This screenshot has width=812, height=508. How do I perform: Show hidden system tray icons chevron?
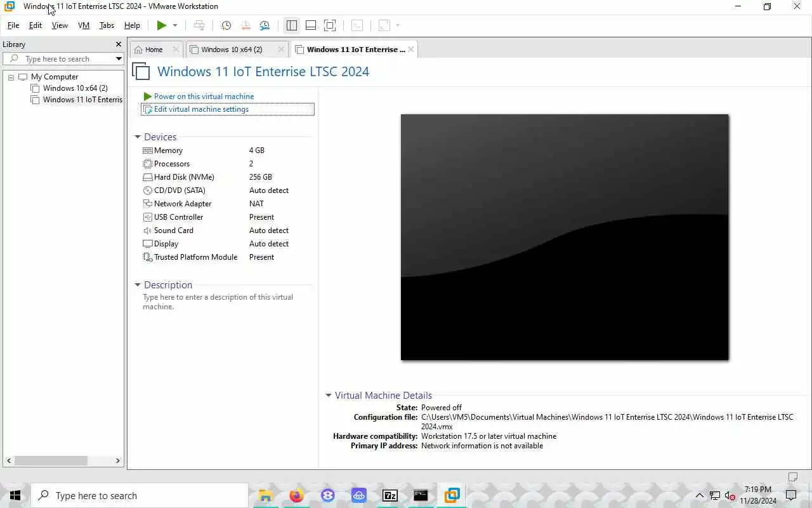tap(700, 496)
